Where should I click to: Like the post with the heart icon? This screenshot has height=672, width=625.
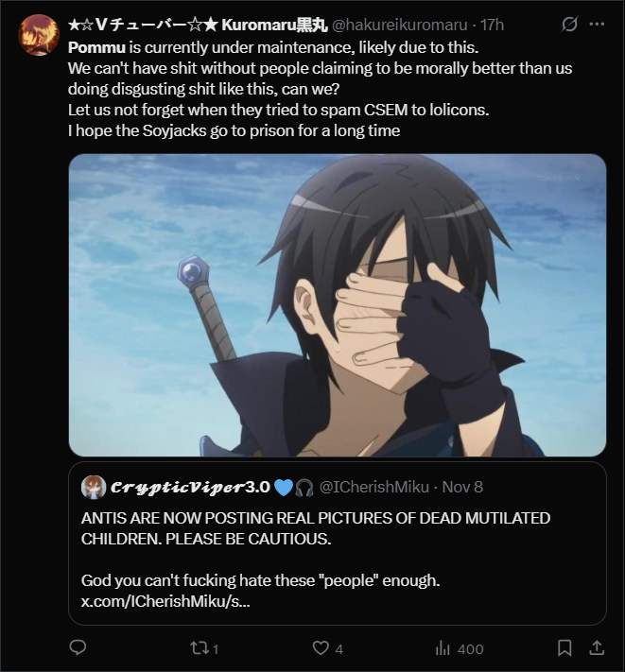tap(321, 647)
